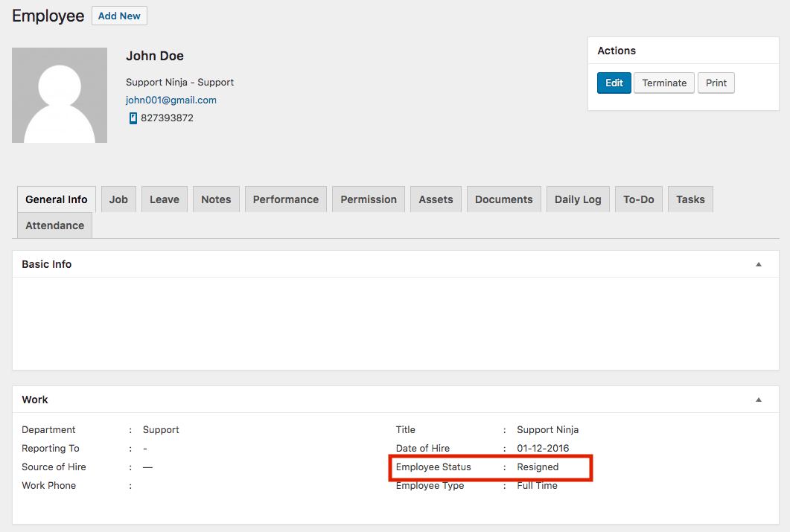
Task: Collapse the Basic Info panel
Action: pyautogui.click(x=758, y=263)
